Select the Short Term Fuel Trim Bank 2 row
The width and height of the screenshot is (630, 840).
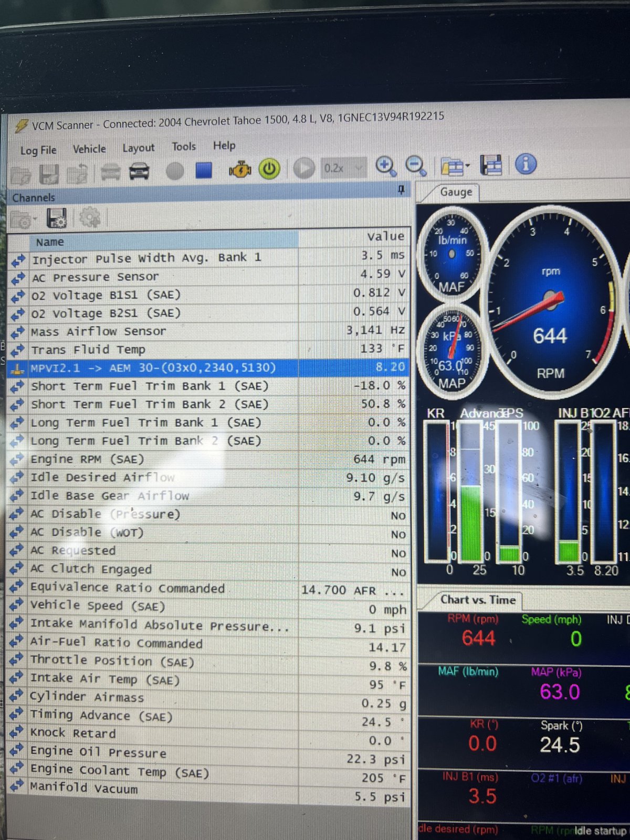(x=209, y=404)
